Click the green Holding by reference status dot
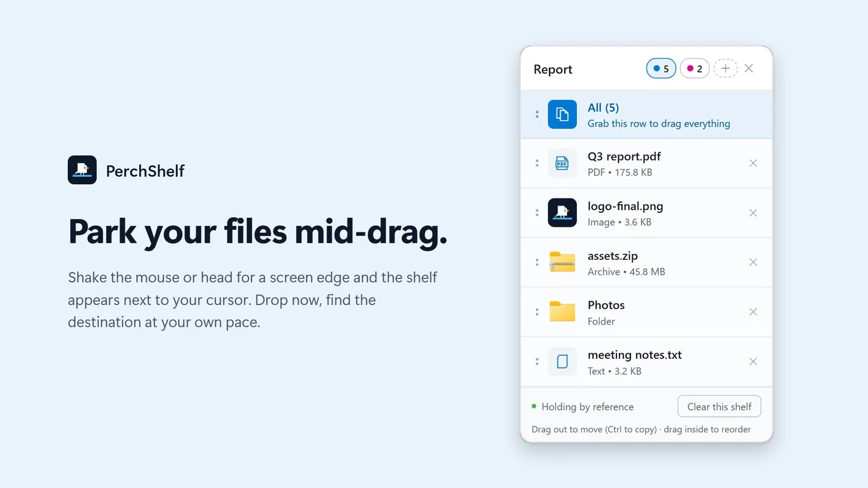 click(x=534, y=406)
